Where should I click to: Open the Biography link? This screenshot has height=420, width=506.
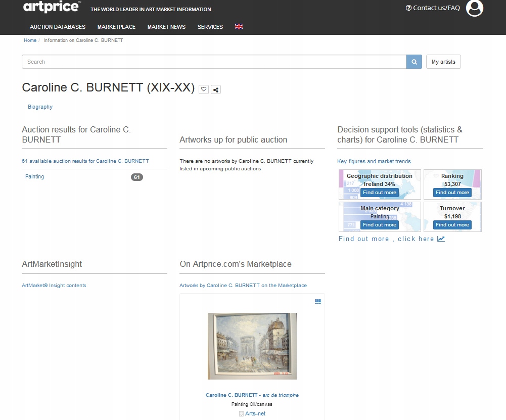click(x=40, y=107)
